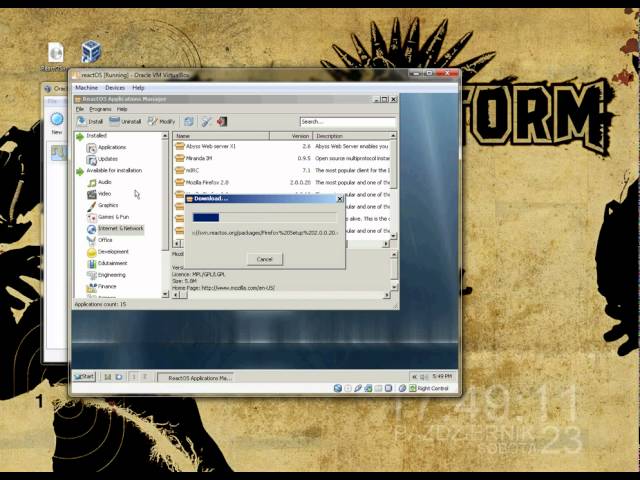The image size is (640, 480).
Task: Sort by the Version column header
Action: (291, 136)
